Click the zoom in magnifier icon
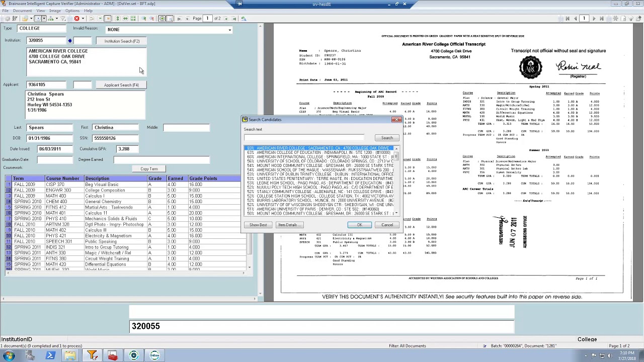 (x=144, y=19)
